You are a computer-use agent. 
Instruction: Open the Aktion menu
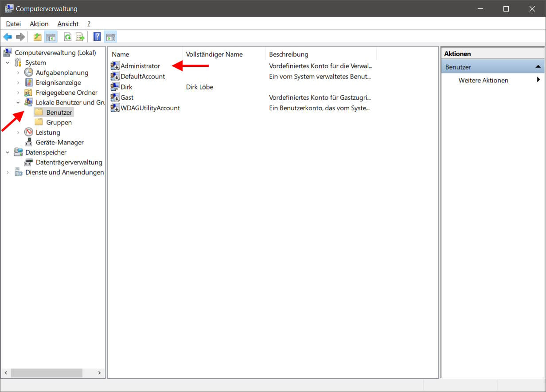[x=39, y=24]
